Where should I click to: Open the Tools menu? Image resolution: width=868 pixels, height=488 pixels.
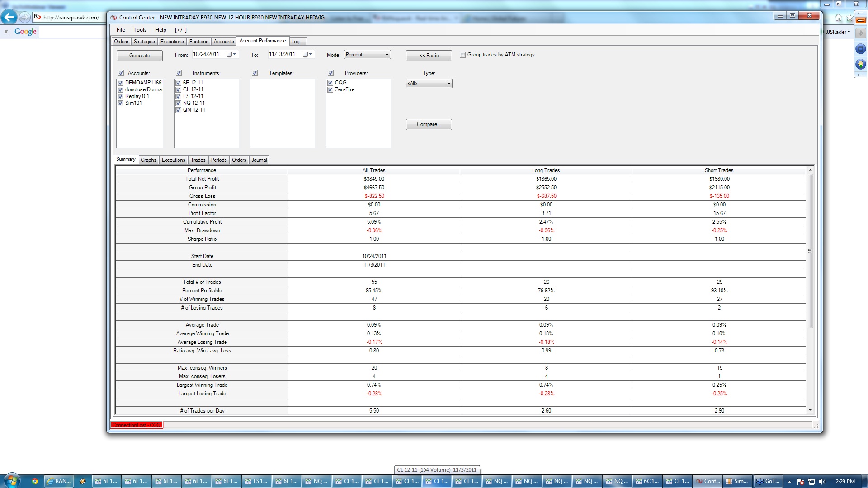pos(140,30)
